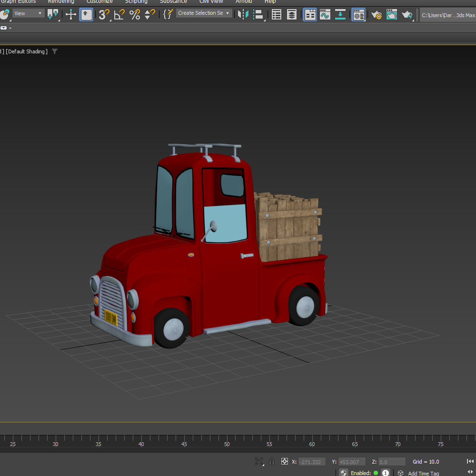The width and height of the screenshot is (476, 476).
Task: Click the project path field C:\Users\Dar...3ds Max
Action: tap(448, 15)
